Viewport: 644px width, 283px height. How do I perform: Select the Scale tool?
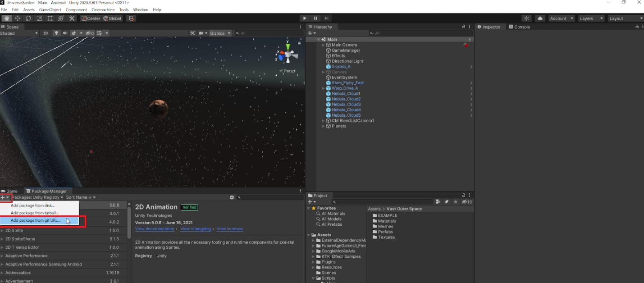pos(39,18)
